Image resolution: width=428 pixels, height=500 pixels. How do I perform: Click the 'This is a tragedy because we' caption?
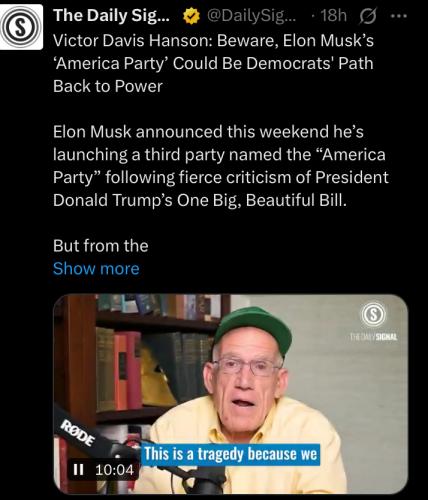tap(231, 454)
